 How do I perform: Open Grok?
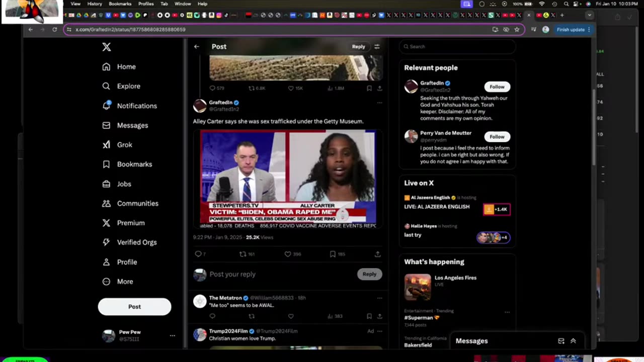click(x=117, y=145)
